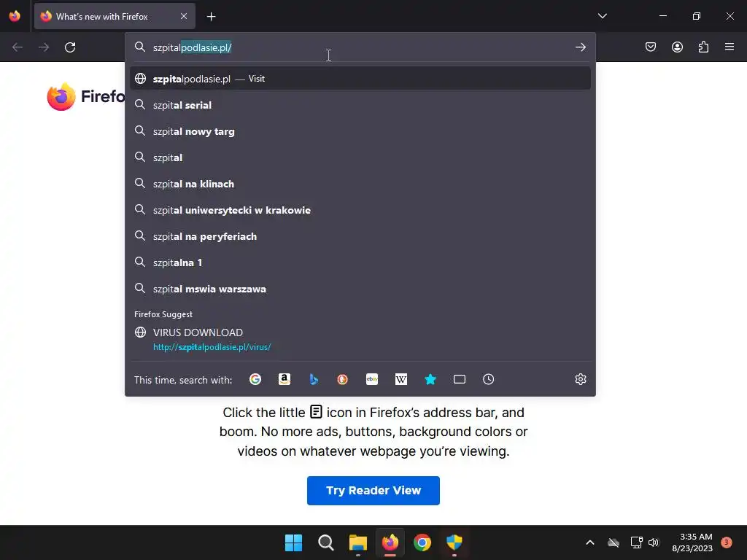The height and width of the screenshot is (560, 747).
Task: Open File Explorer from the taskbar
Action: point(357,542)
